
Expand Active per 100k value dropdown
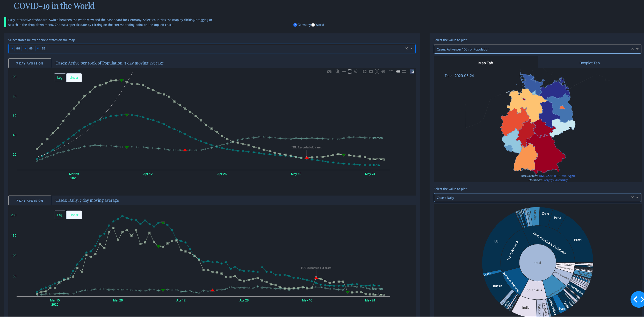click(637, 49)
